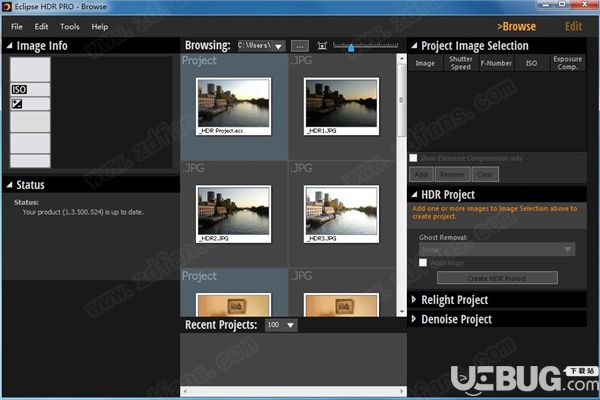
Task: Toggle the Auto Align checkbox
Action: click(x=423, y=263)
